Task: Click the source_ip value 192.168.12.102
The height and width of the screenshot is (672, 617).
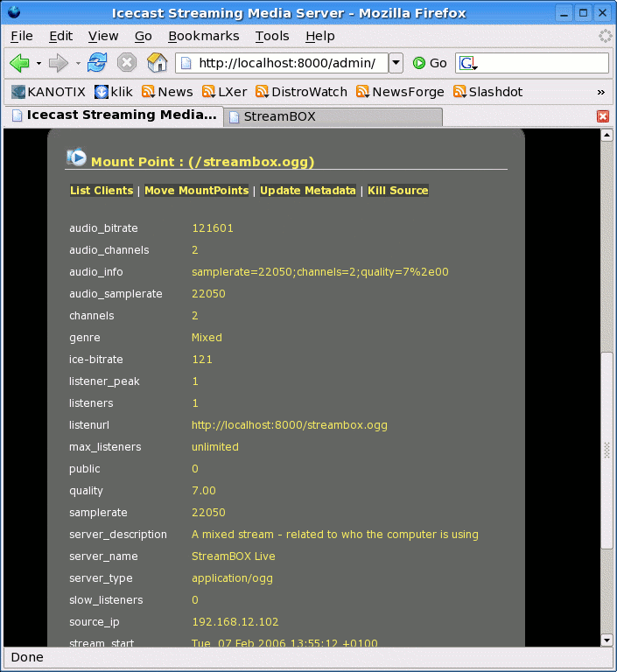Action: [235, 622]
